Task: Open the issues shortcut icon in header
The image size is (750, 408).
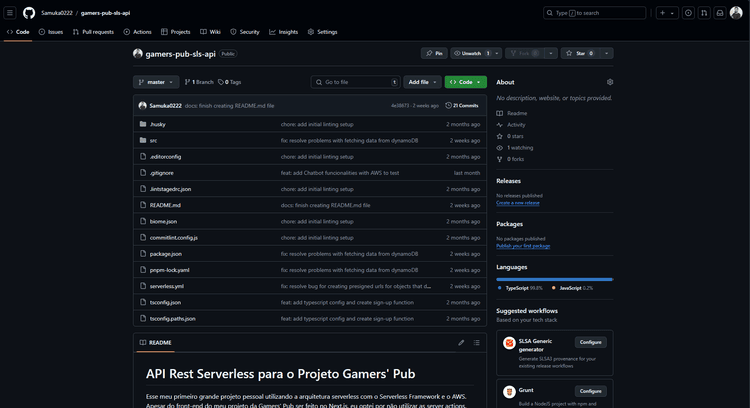Action: point(688,13)
